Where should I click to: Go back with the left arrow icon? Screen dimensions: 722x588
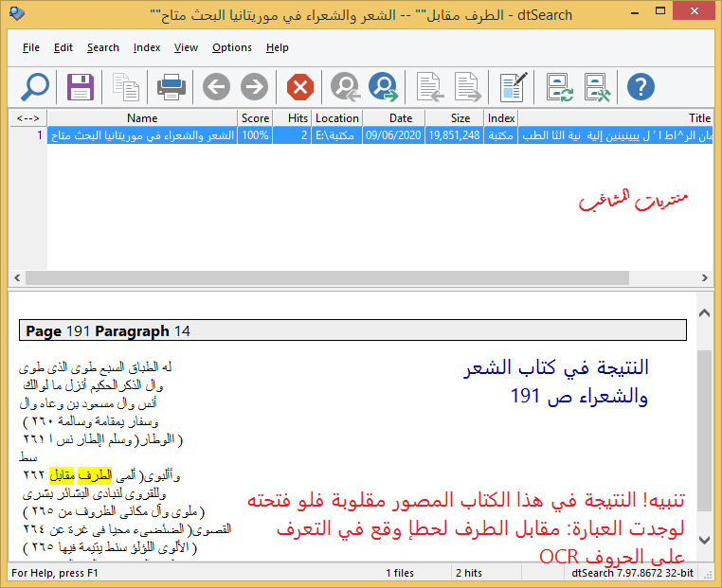tap(216, 87)
